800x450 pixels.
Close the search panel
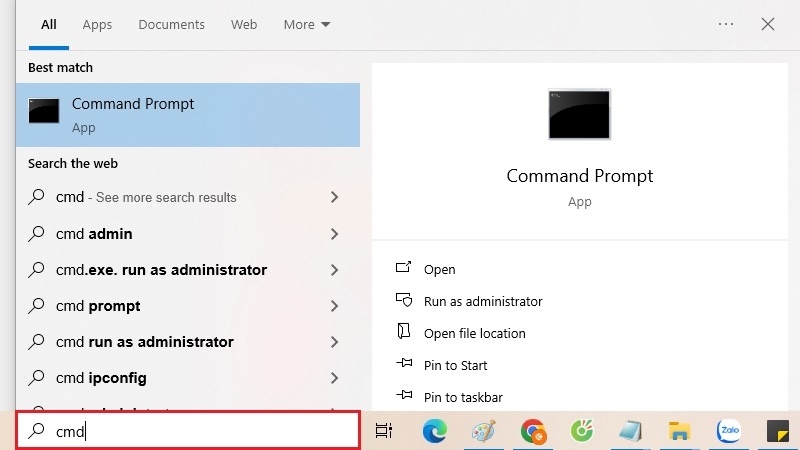click(x=767, y=24)
